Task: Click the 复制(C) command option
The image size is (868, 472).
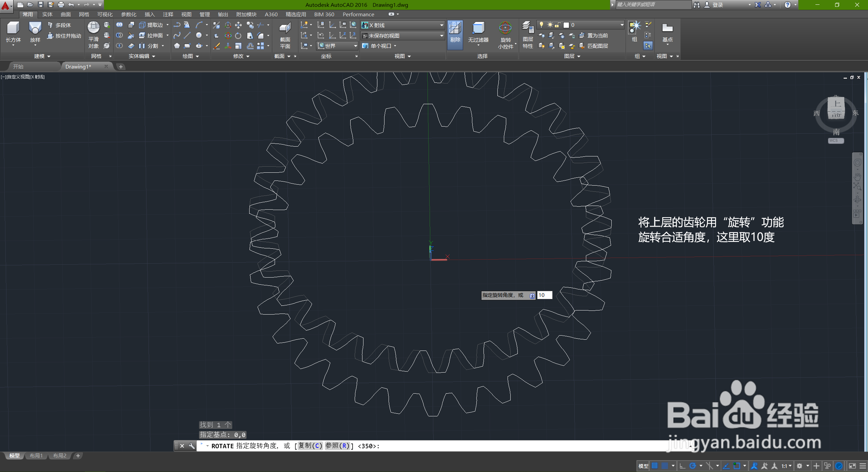Action: 310,446
